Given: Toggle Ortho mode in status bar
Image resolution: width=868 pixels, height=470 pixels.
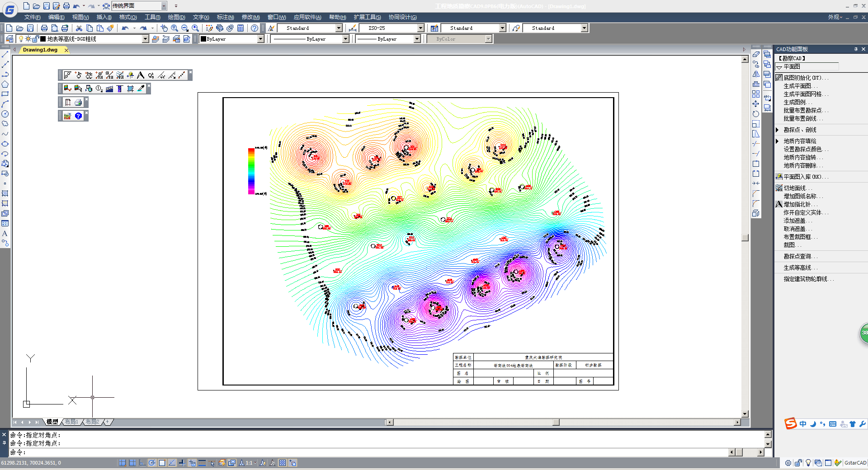Looking at the screenshot, I should pos(142,463).
